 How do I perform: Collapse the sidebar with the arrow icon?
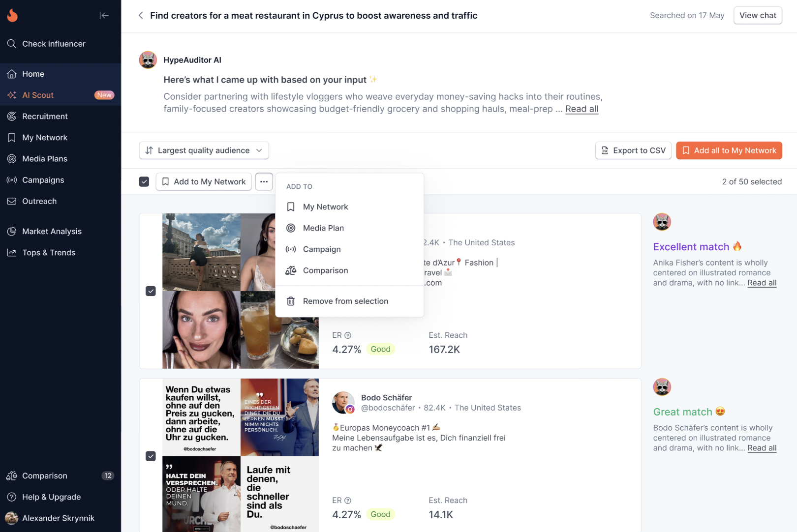(x=104, y=15)
